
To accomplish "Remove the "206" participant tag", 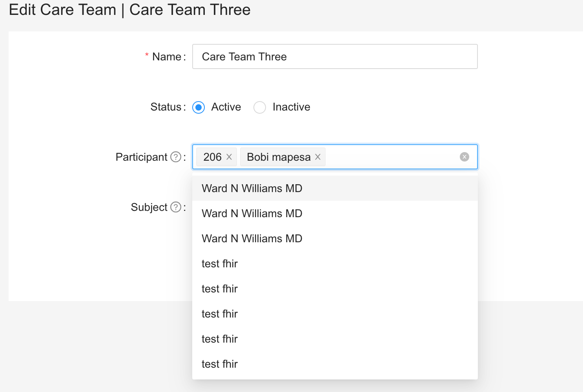I will (229, 157).
